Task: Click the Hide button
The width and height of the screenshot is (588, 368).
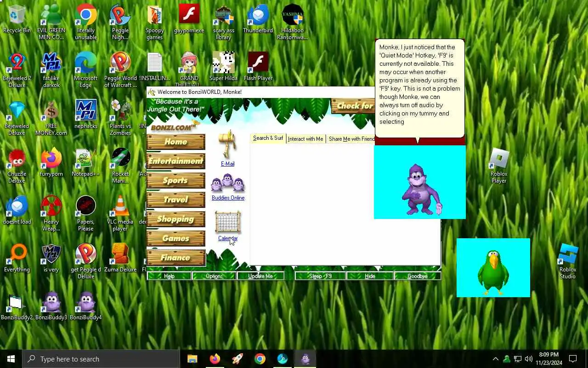Action: coord(370,276)
